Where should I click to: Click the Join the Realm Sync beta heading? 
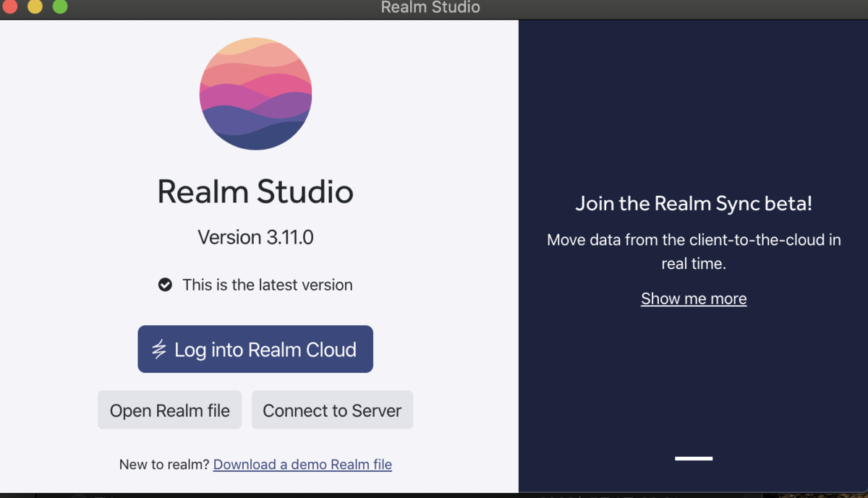tap(694, 204)
